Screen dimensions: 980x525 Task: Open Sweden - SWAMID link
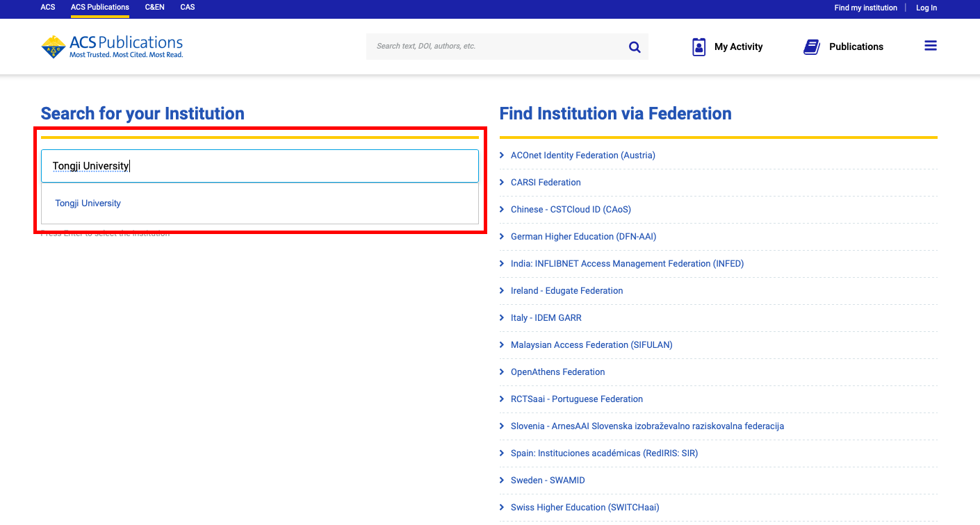pyautogui.click(x=548, y=480)
